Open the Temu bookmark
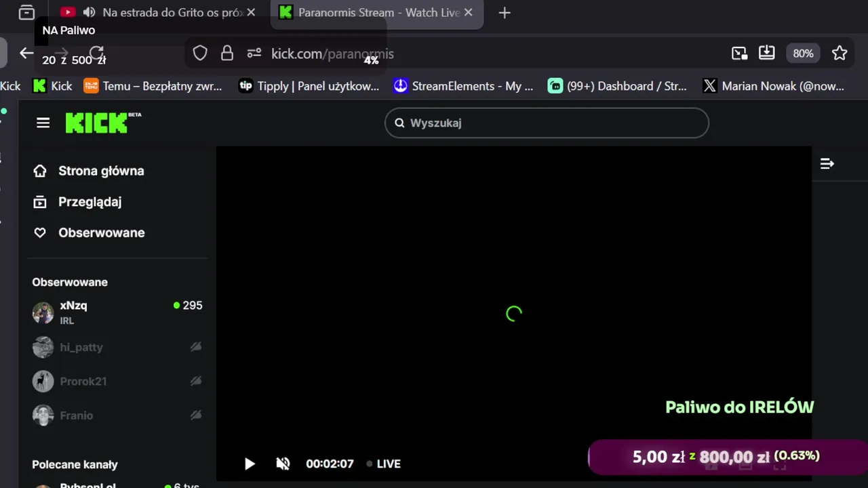868x488 pixels. pos(153,86)
